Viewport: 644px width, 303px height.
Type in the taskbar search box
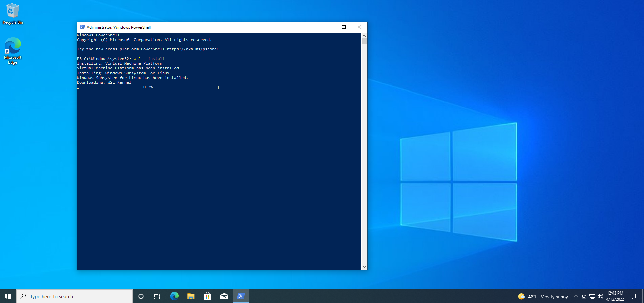[x=75, y=296]
